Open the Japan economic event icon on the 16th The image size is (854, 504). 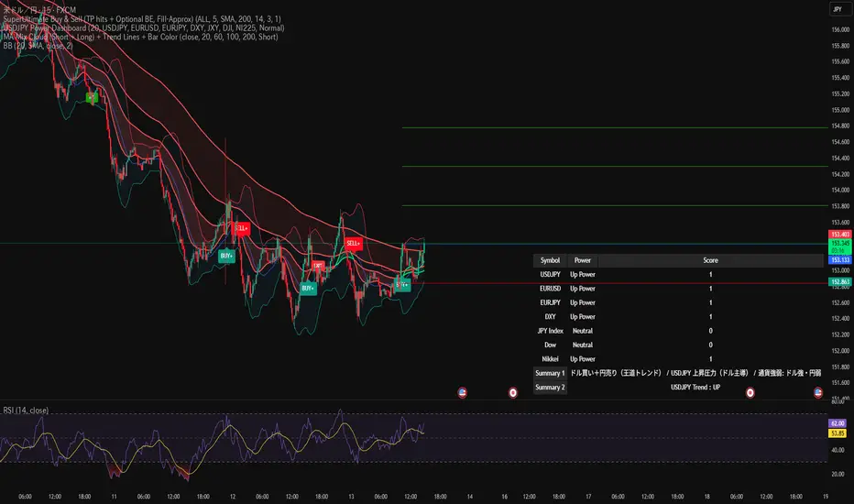pyautogui.click(x=513, y=392)
